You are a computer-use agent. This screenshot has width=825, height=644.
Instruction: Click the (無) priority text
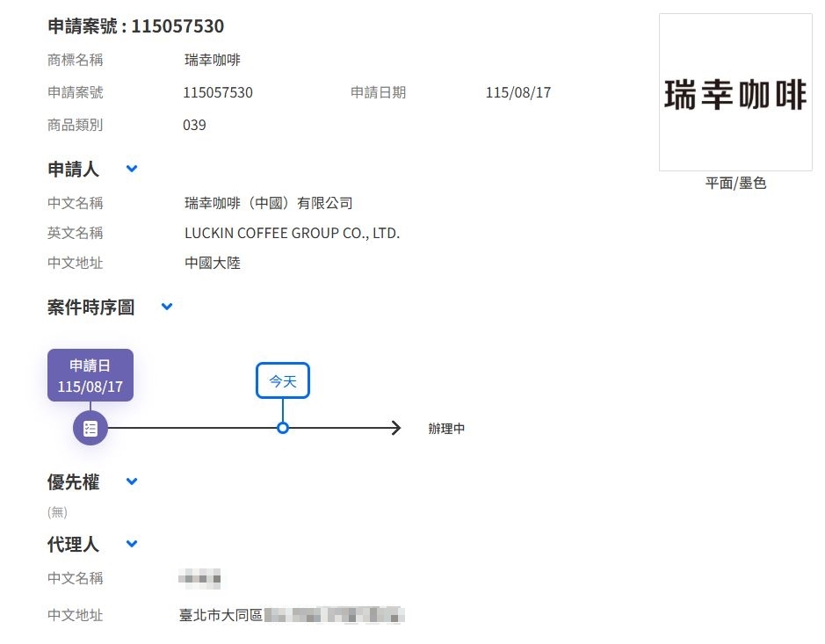point(57,512)
